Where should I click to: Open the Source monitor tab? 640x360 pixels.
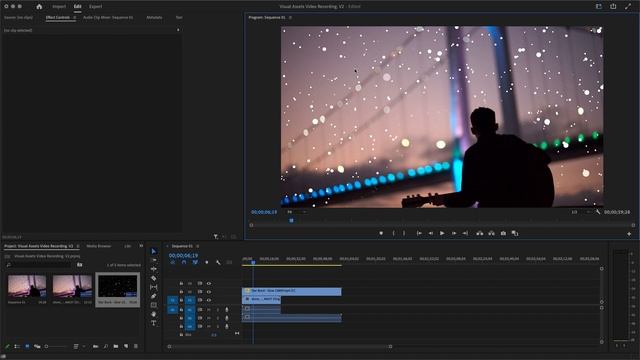point(18,18)
